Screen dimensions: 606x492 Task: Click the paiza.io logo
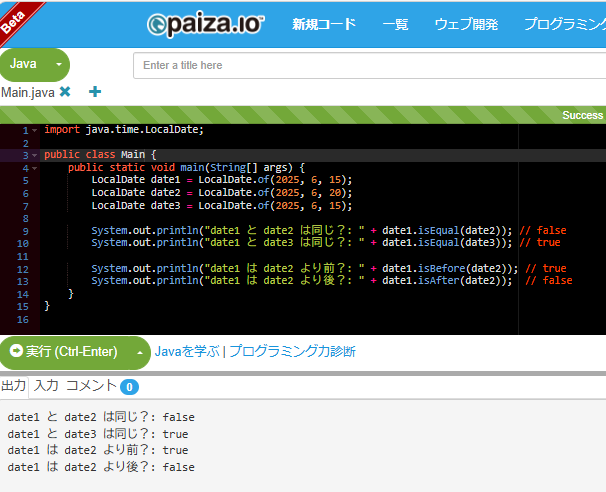[205, 24]
